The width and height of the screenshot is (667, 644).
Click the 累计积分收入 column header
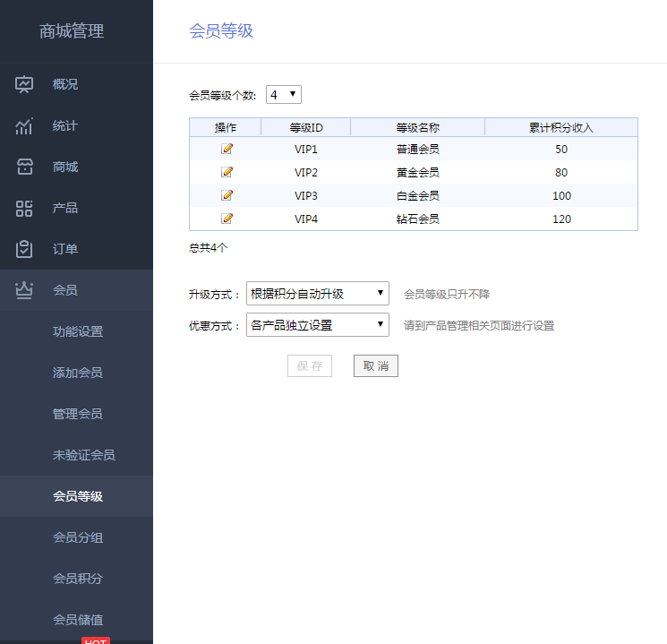560,128
